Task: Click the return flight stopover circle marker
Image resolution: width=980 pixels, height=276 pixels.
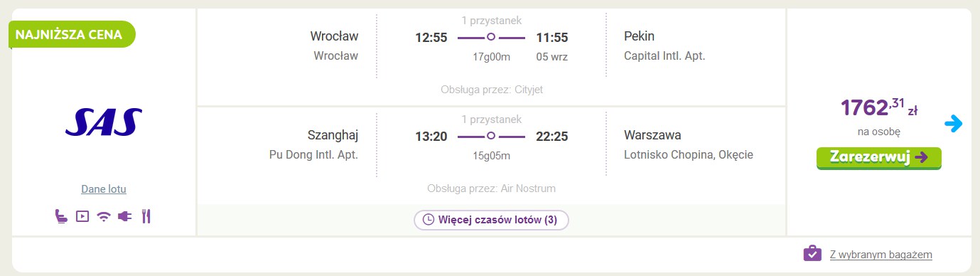Action: 491,137
